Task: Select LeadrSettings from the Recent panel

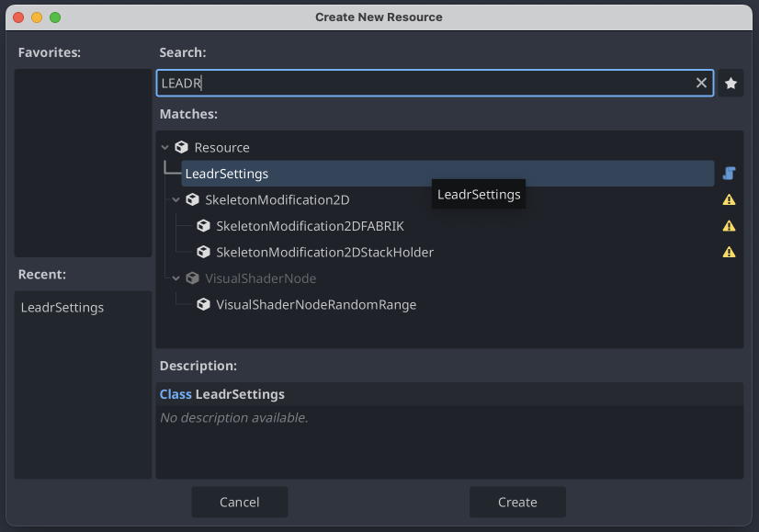Action: (x=62, y=308)
